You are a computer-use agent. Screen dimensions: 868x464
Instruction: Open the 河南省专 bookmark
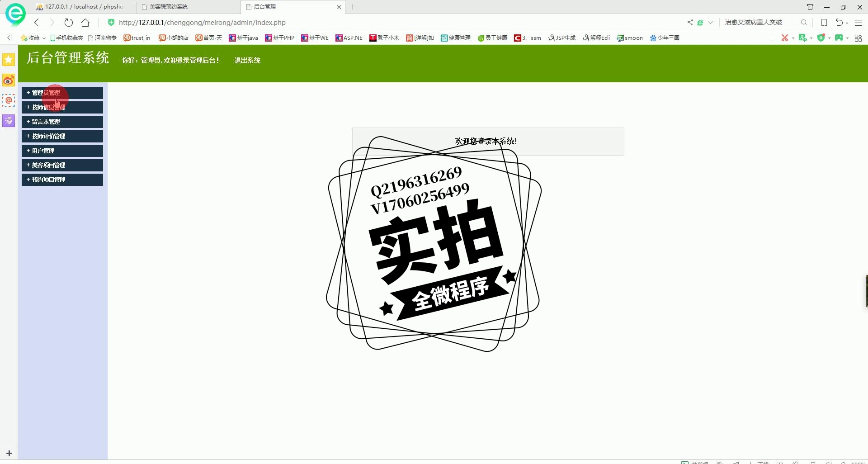coord(102,38)
